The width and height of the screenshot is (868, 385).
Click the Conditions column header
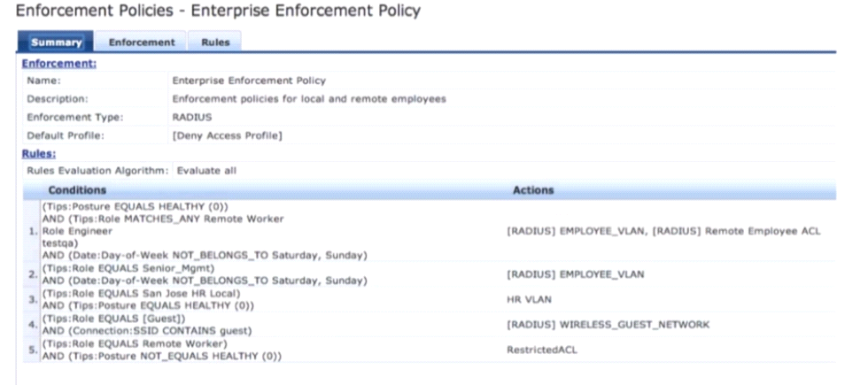(77, 190)
